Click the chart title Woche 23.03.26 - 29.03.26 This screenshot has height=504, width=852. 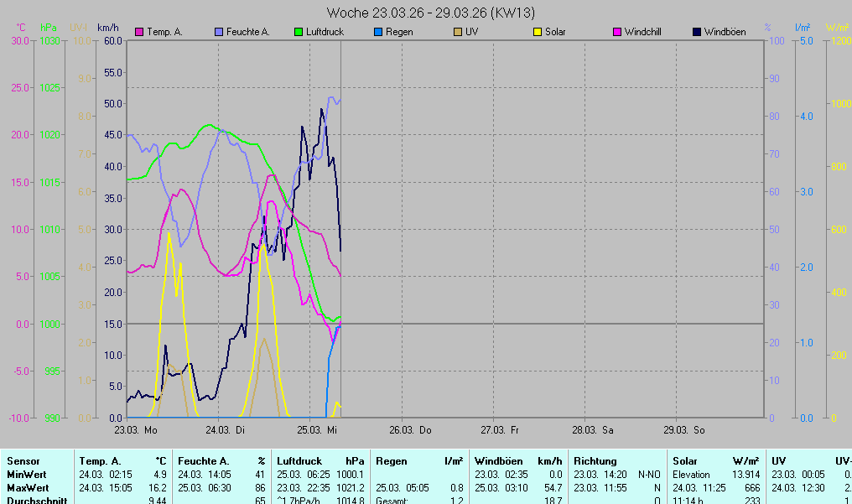pos(431,13)
